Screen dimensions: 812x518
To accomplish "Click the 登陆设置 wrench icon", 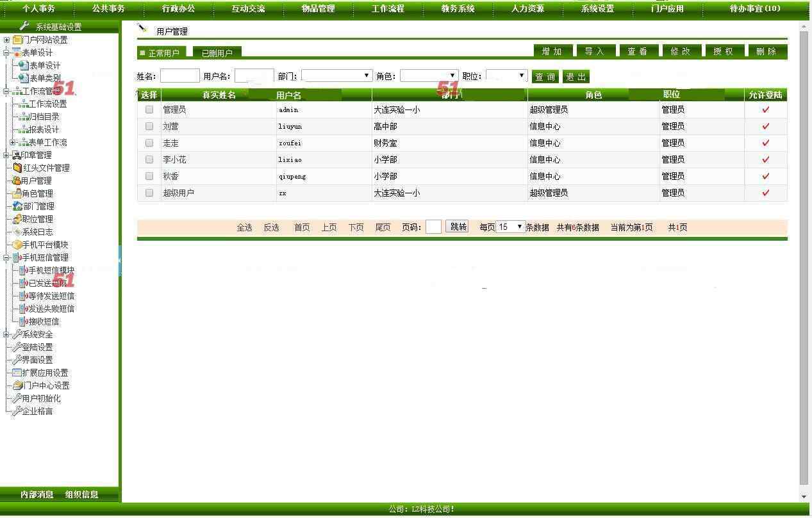I will [17, 347].
